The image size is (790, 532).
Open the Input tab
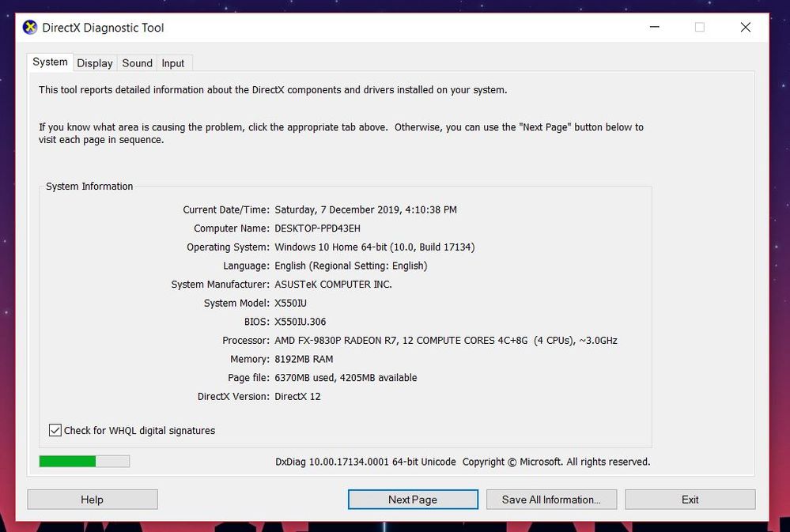coord(173,63)
